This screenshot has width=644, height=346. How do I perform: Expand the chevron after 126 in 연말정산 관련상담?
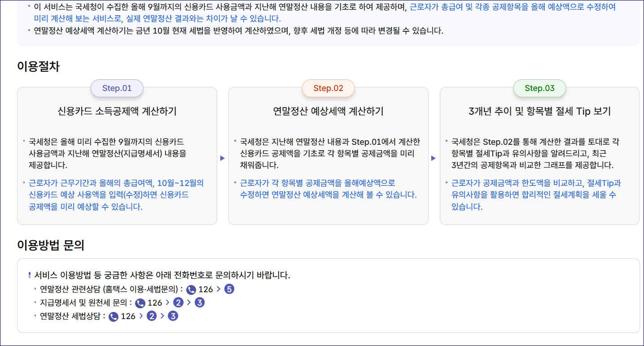click(x=219, y=290)
